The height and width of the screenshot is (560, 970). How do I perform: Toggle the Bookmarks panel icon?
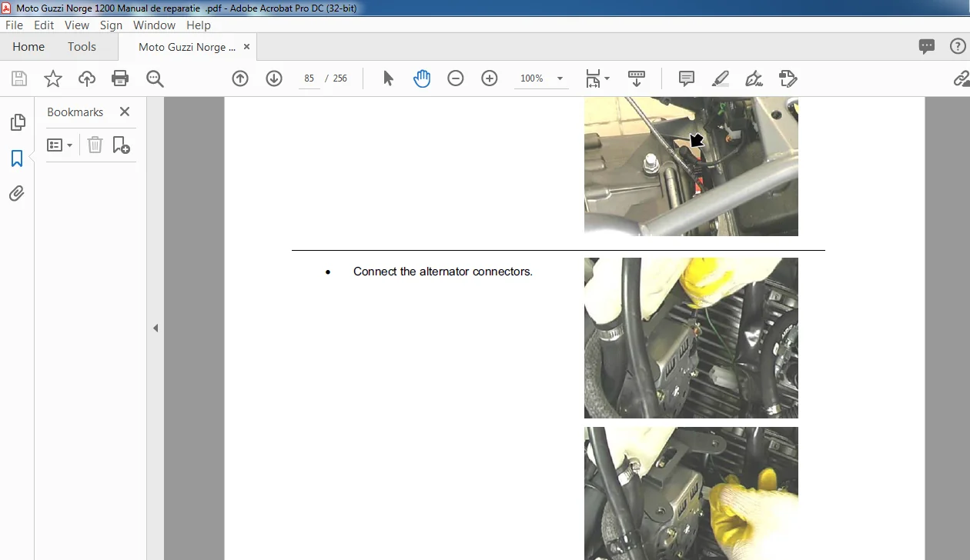(x=17, y=158)
